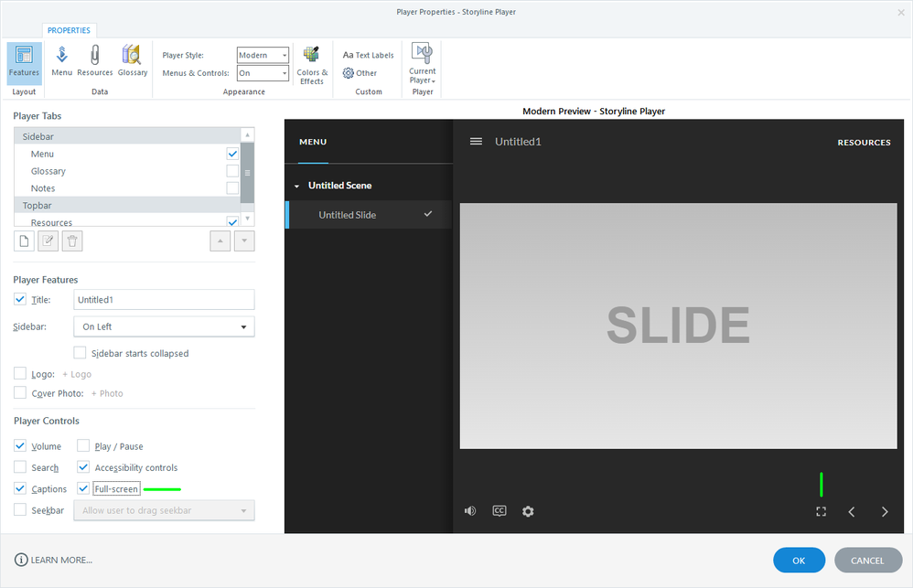The width and height of the screenshot is (913, 588).
Task: Click the Resources paperclip icon
Action: (x=94, y=61)
